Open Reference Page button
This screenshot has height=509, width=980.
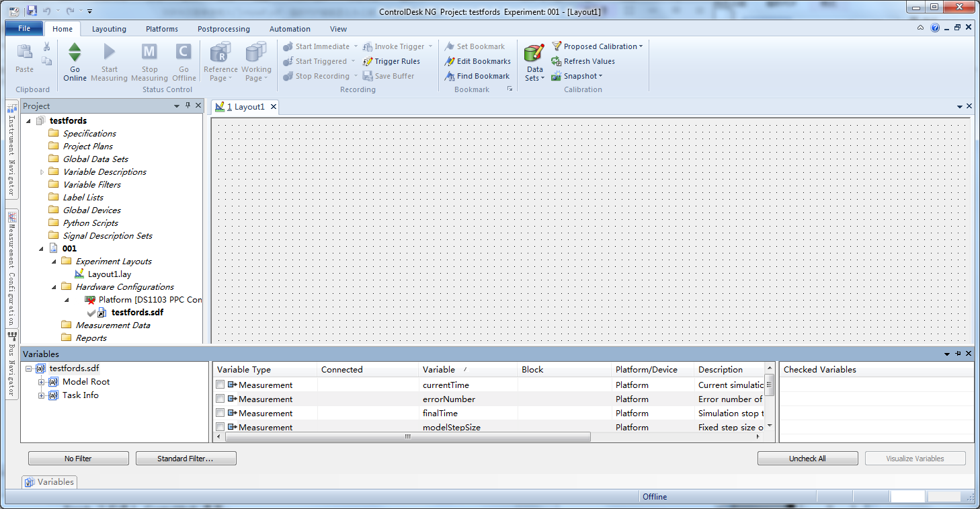pos(220,63)
